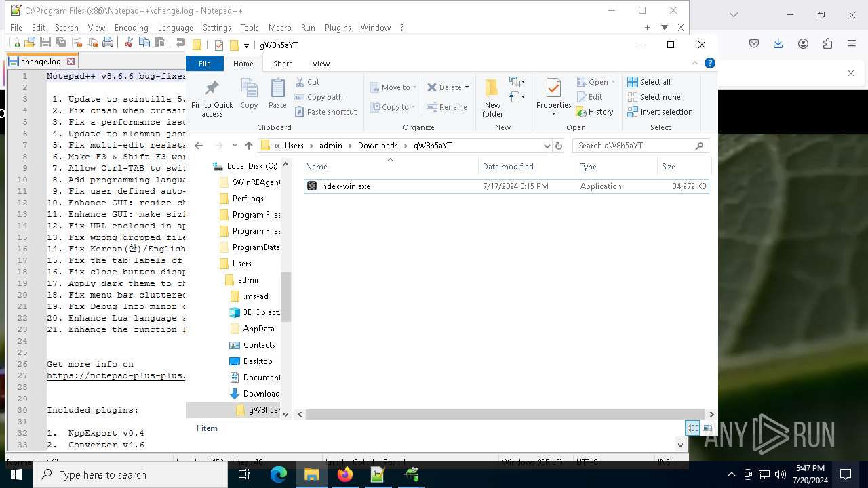Pin to Quick access button

(x=212, y=99)
